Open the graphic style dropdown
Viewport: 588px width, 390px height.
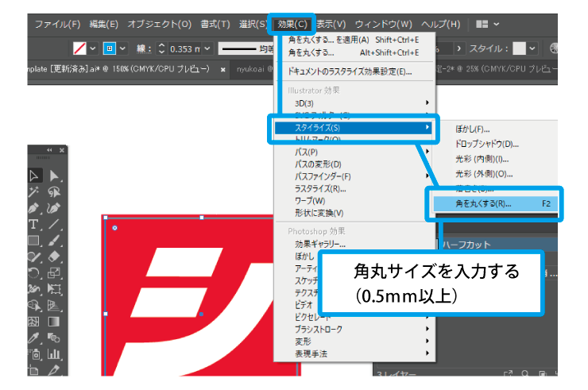(x=532, y=48)
